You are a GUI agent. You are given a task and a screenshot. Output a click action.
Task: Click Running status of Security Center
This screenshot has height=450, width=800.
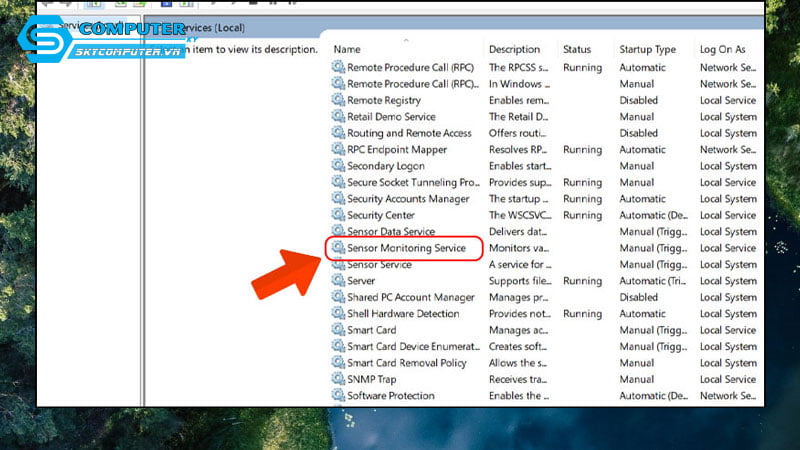point(582,215)
